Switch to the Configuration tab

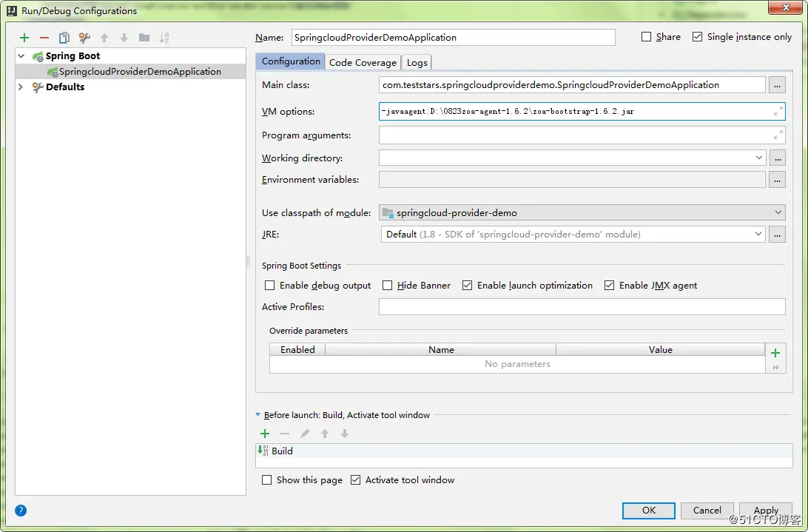click(x=291, y=61)
